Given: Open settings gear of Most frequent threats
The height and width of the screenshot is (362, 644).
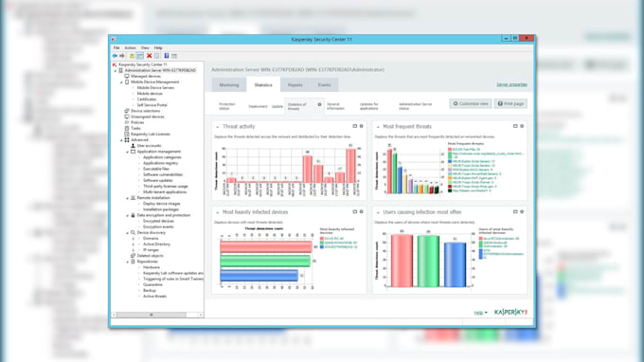Looking at the screenshot, I should click(x=522, y=126).
